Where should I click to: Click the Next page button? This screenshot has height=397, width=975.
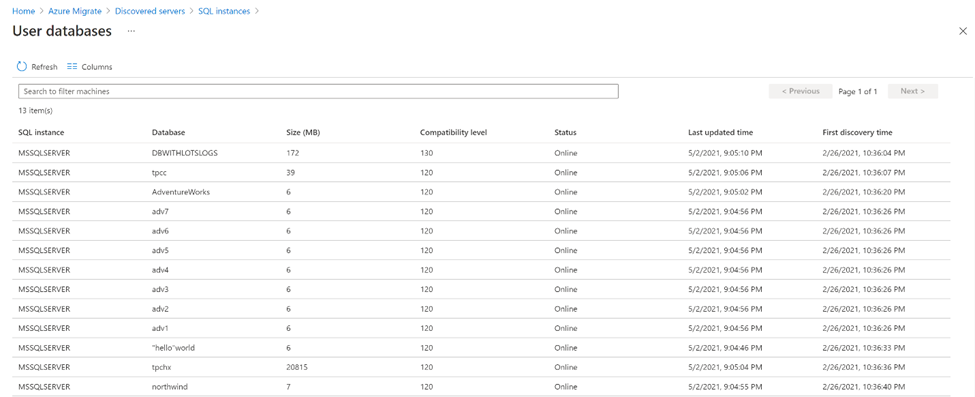coord(913,91)
